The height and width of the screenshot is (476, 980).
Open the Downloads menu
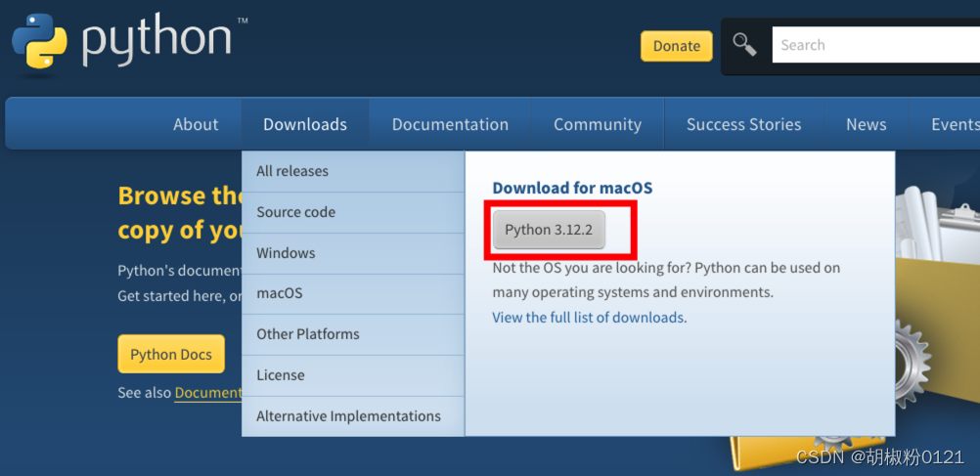point(305,124)
